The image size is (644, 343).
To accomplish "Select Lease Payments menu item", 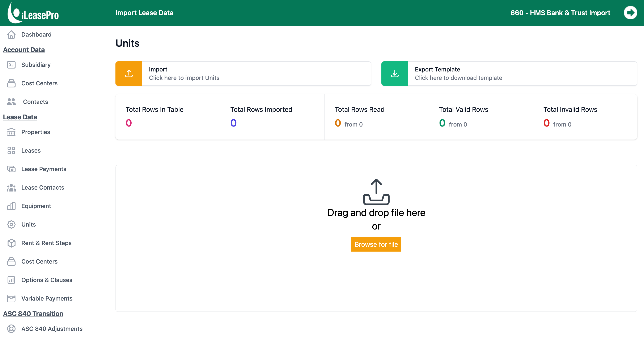I will [44, 169].
